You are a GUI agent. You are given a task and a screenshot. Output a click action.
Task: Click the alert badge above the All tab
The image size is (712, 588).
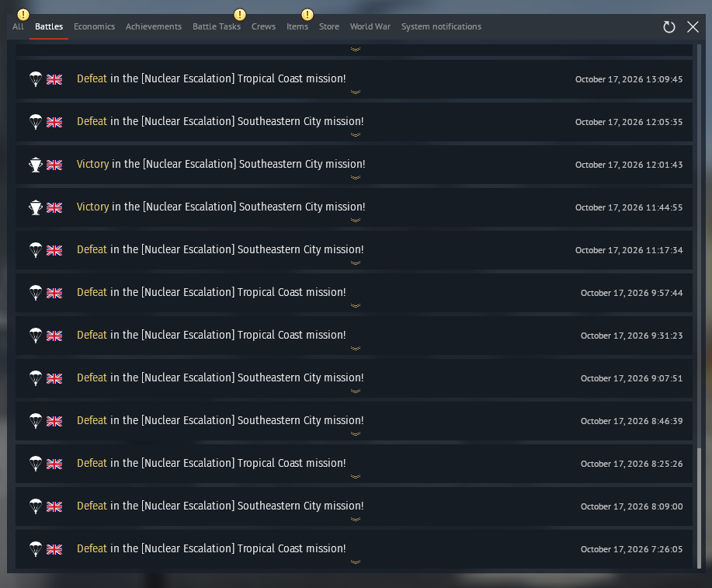pyautogui.click(x=23, y=15)
